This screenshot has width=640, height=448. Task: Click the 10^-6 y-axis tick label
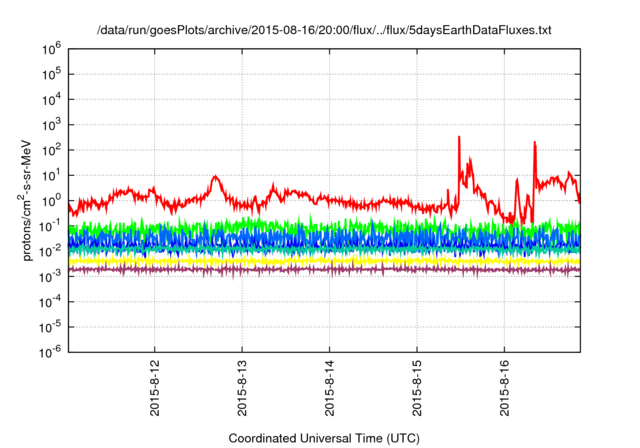50,353
